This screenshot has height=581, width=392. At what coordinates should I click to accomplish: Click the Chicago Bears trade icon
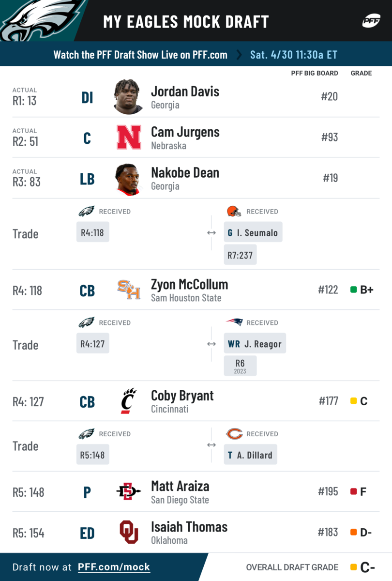pyautogui.click(x=234, y=434)
